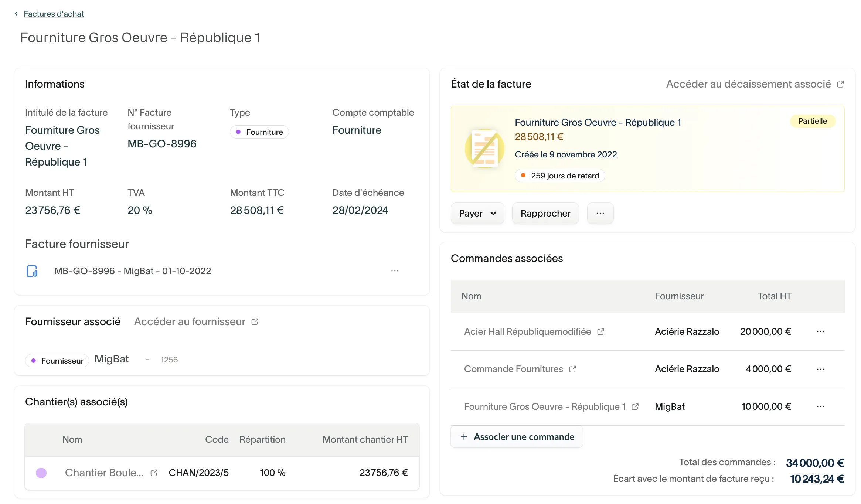Open external link icon for Acier Hall Républiquemodifiée
The width and height of the screenshot is (861, 504).
coord(601,332)
